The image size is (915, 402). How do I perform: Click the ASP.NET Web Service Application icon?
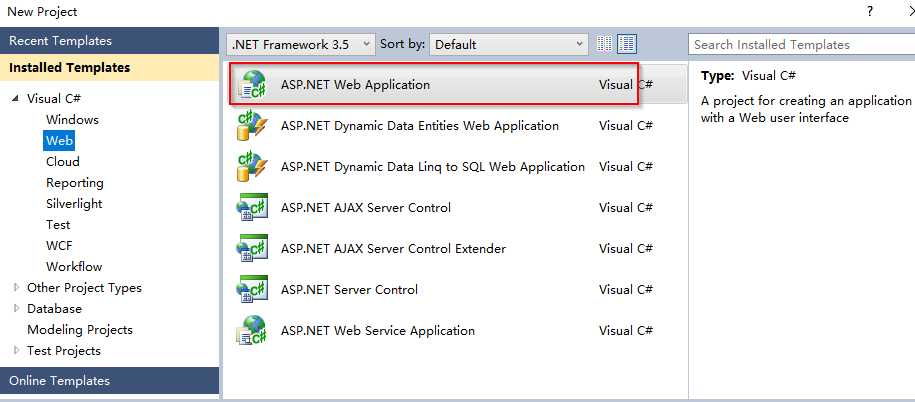[x=252, y=331]
